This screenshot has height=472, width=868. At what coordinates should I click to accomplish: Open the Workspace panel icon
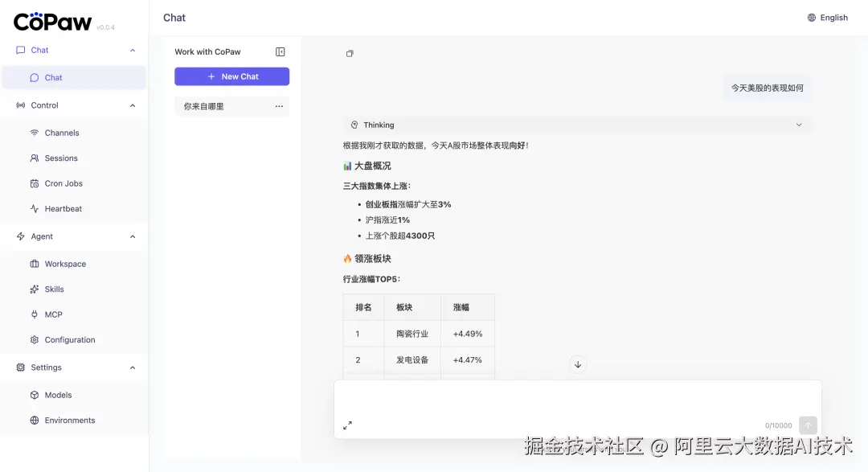pyautogui.click(x=35, y=264)
